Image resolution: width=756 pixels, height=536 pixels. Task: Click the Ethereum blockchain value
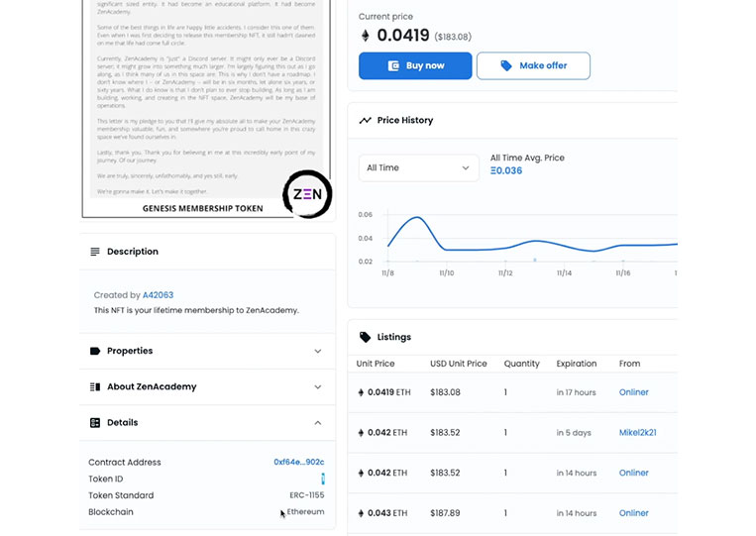pos(306,511)
